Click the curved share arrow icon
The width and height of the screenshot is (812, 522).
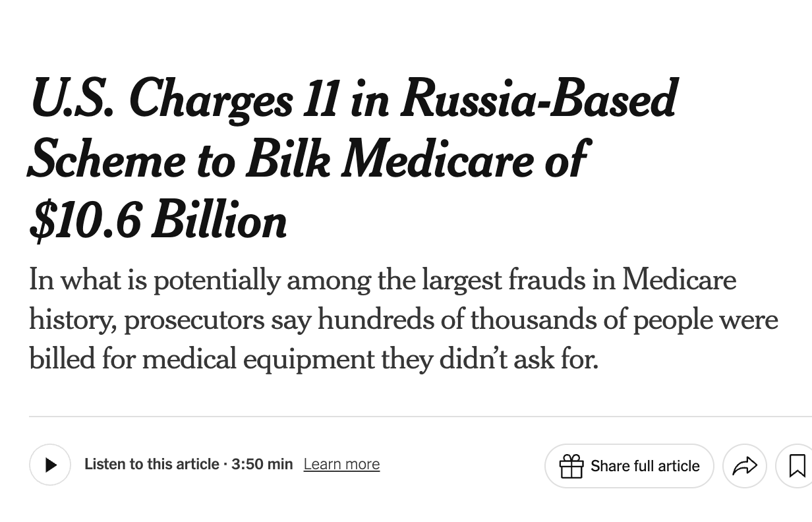point(745,466)
